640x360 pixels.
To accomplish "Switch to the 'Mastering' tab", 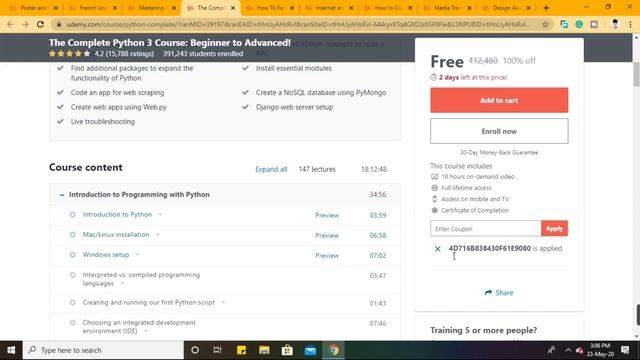I will (151, 8).
